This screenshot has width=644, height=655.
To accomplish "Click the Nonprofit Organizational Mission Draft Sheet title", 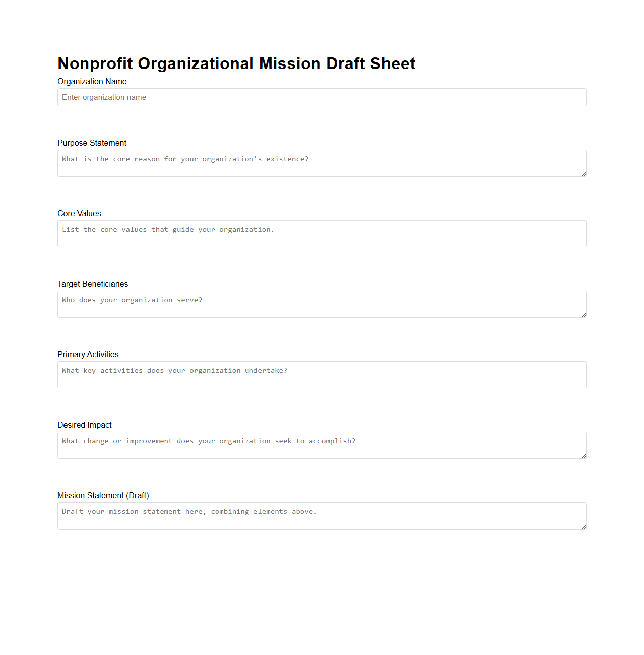I will pyautogui.click(x=236, y=63).
